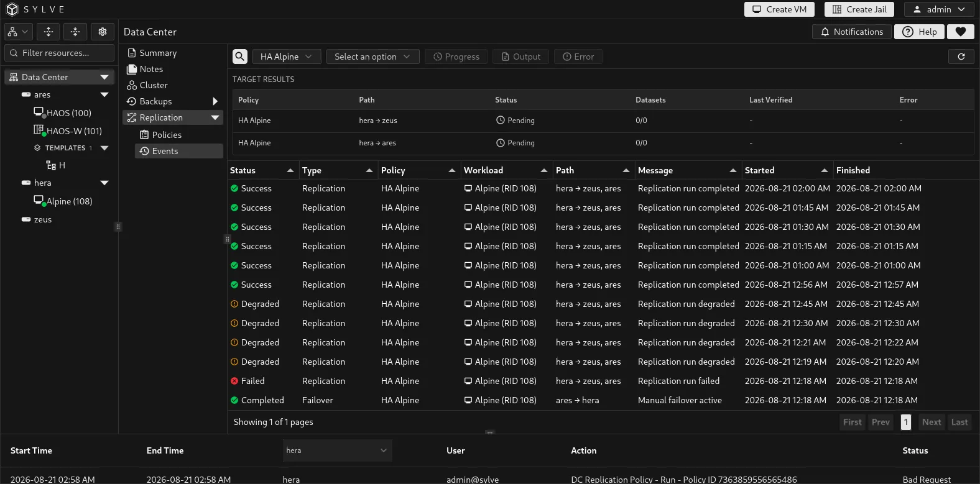The height and width of the screenshot is (484, 980).
Task: Open the HA Alpine policy dropdown
Action: (287, 57)
